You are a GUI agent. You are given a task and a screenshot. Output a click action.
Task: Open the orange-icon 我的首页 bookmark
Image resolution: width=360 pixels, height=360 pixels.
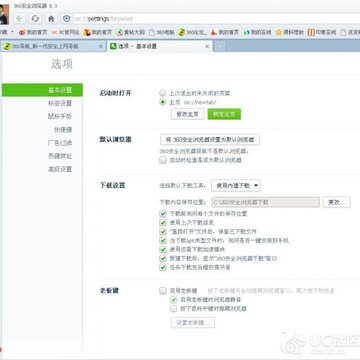pos(98,32)
